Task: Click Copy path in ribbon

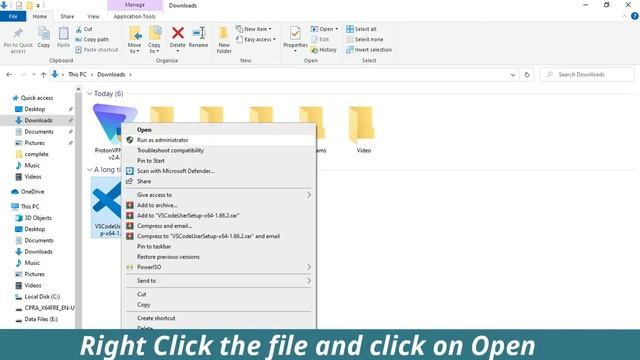Action: click(x=92, y=39)
